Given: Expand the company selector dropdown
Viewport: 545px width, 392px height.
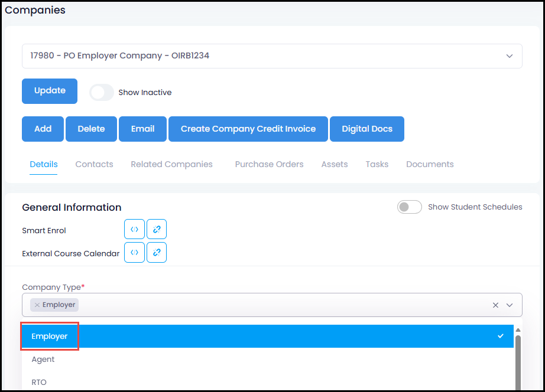Looking at the screenshot, I should point(509,56).
